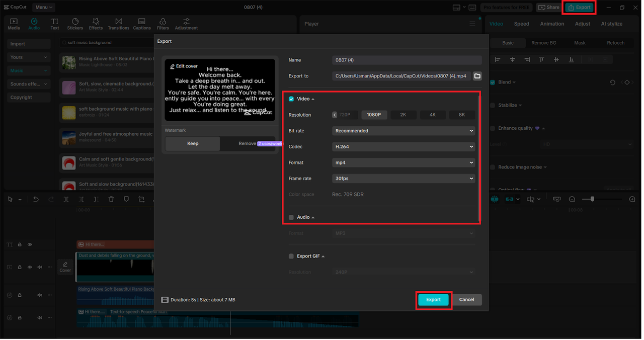Open the Format mp4 dropdown
The height and width of the screenshot is (340, 644).
tap(404, 162)
